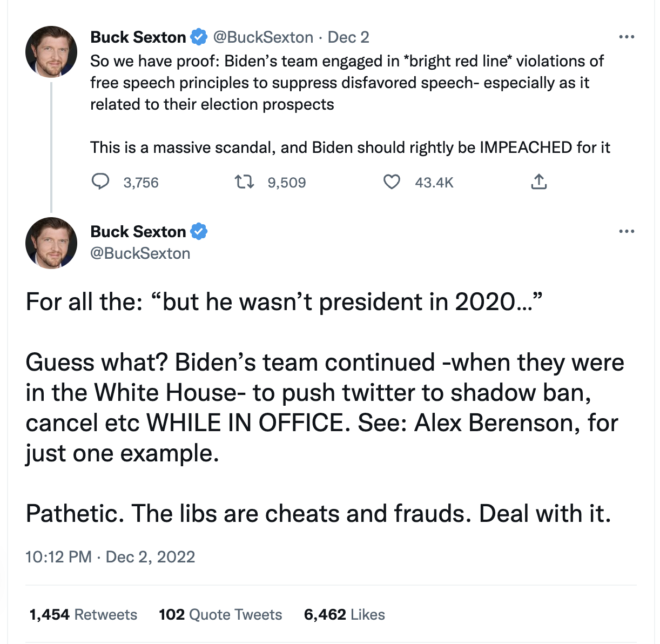The image size is (660, 644).
Task: Click the "10:12 PM · Dec 2, 2022" timestamp
Action: (110, 556)
